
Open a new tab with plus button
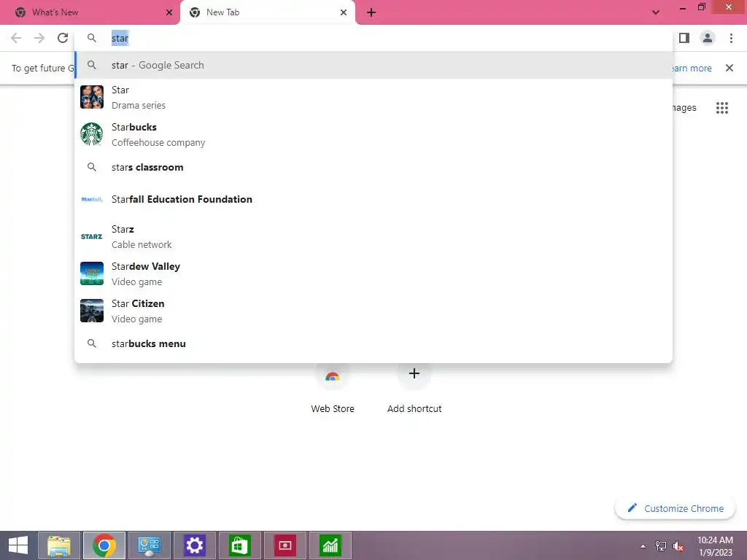[371, 12]
